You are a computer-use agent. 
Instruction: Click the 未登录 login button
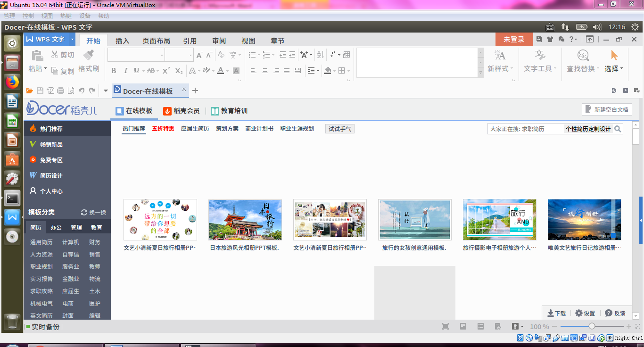(514, 39)
